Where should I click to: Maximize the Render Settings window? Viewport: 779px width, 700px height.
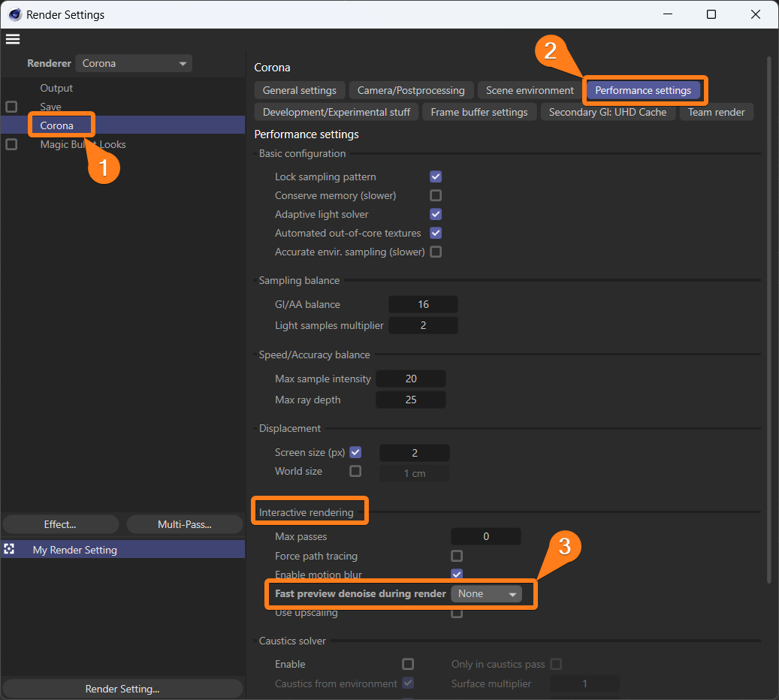pos(711,14)
